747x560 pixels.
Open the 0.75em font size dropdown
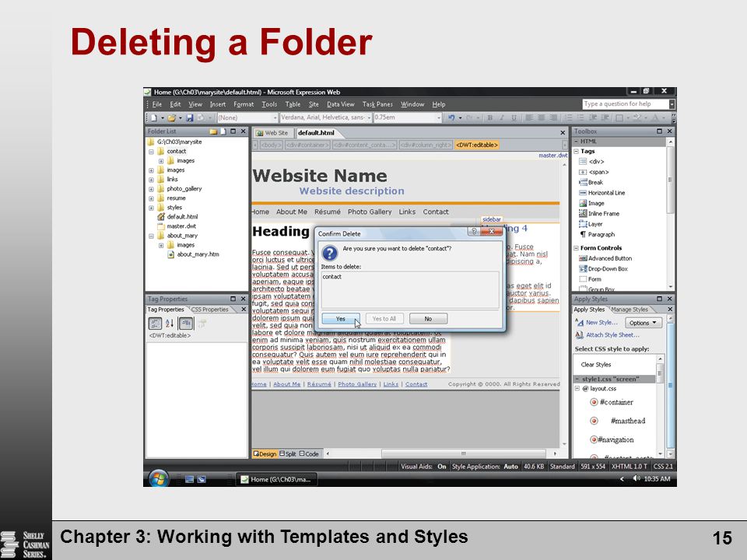click(439, 117)
